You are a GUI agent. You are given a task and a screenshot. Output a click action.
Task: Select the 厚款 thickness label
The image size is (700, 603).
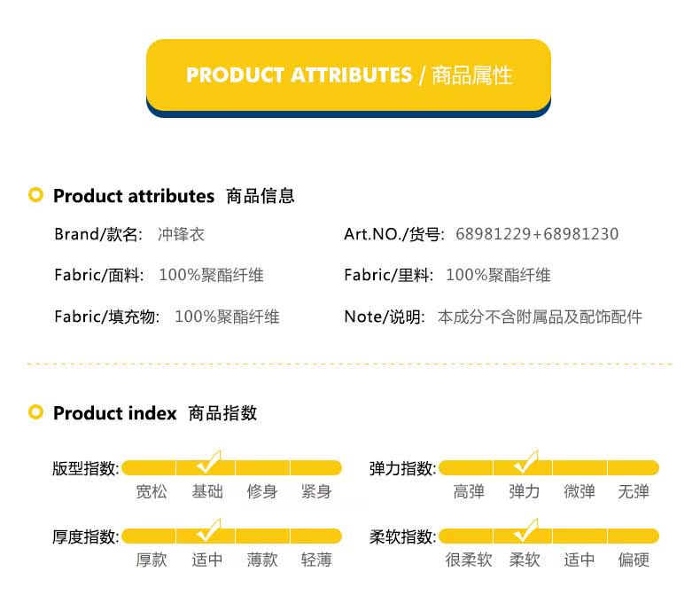click(x=152, y=560)
